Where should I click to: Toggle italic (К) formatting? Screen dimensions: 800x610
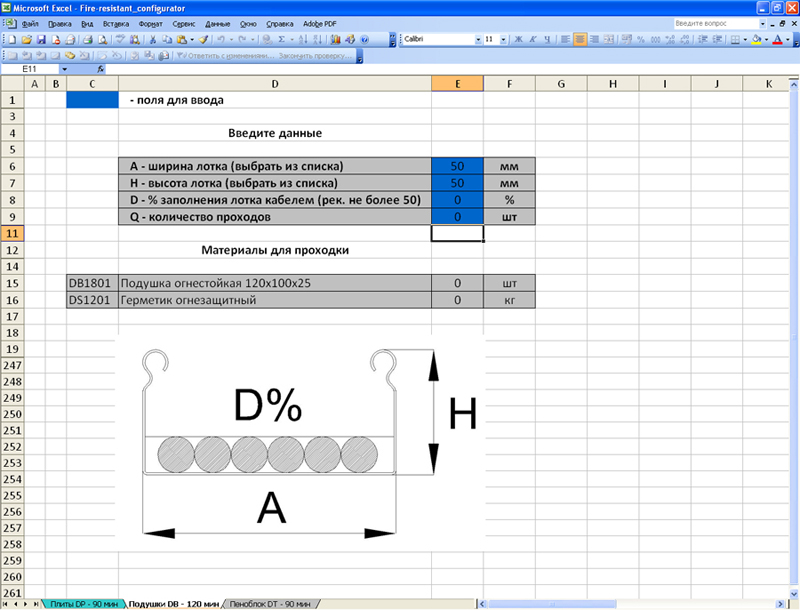tap(533, 39)
